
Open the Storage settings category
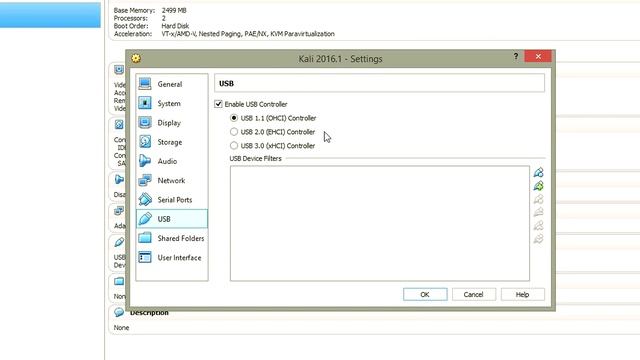pyautogui.click(x=172, y=142)
